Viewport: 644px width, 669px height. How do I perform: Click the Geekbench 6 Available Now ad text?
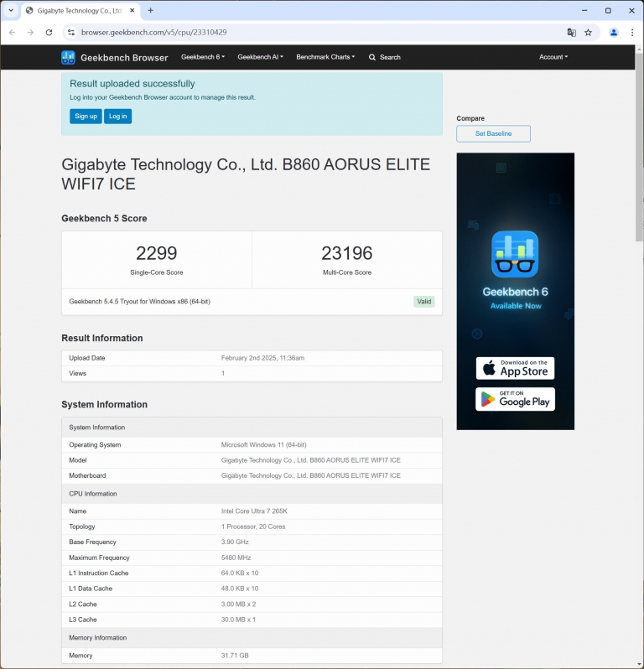pyautogui.click(x=516, y=298)
